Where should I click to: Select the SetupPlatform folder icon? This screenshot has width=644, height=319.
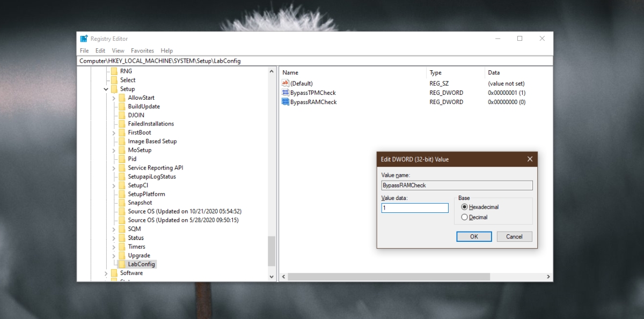click(122, 194)
